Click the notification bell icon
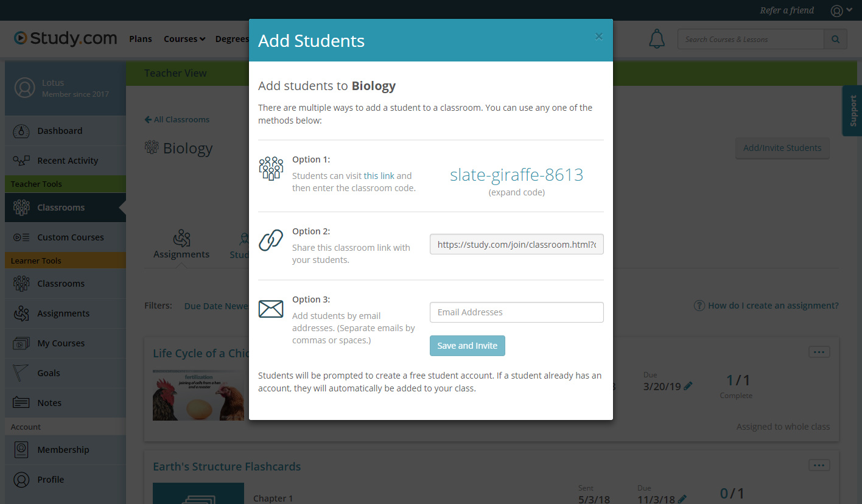Screen dimensions: 862x504 pos(657,38)
